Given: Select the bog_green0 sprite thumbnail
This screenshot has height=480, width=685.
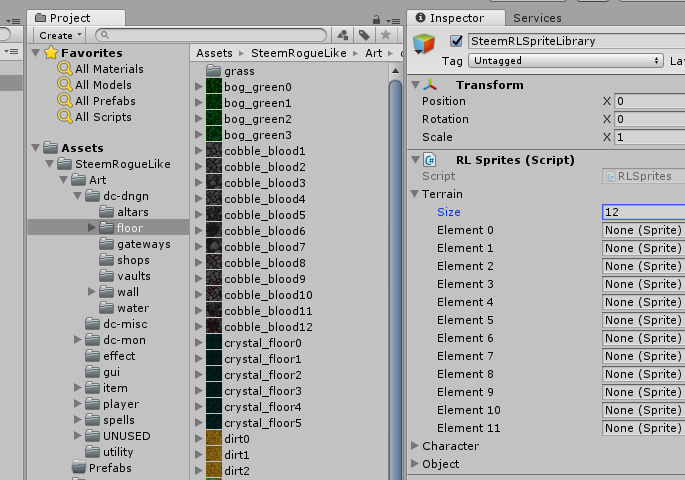Looking at the screenshot, I should tap(214, 86).
